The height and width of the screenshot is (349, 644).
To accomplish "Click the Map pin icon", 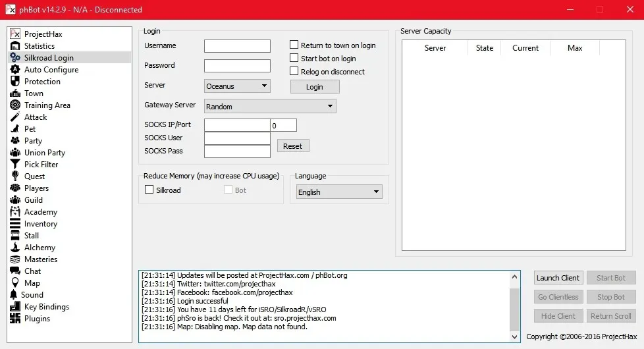I will tap(15, 283).
